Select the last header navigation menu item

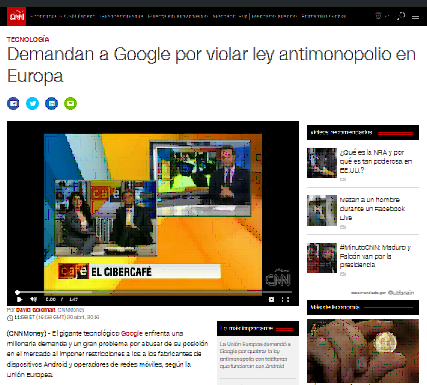(x=324, y=16)
